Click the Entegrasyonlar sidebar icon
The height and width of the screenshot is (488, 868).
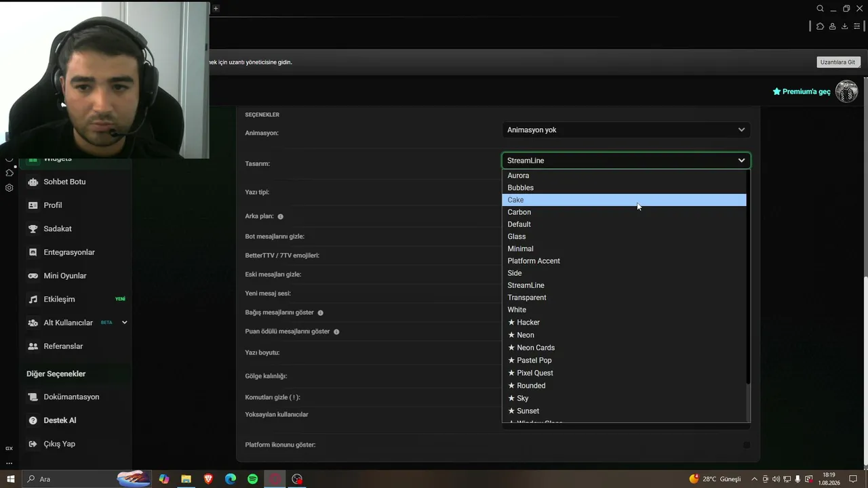tap(33, 252)
